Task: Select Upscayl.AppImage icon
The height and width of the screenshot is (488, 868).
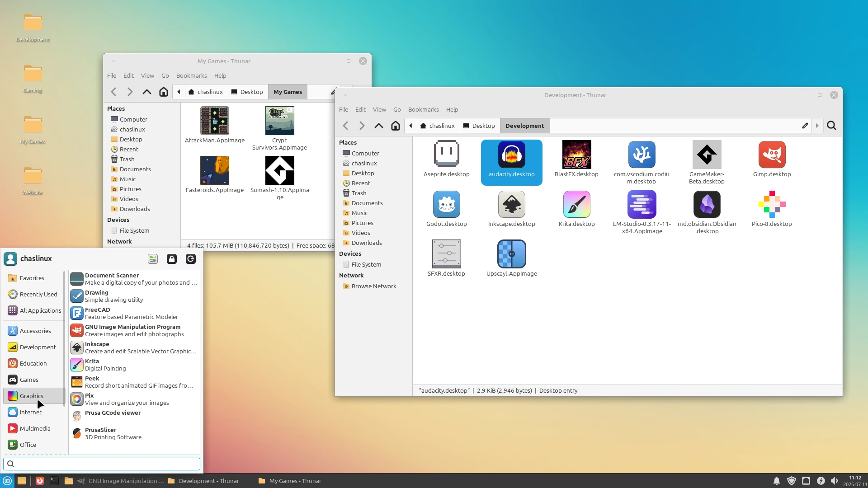Action: (x=511, y=254)
